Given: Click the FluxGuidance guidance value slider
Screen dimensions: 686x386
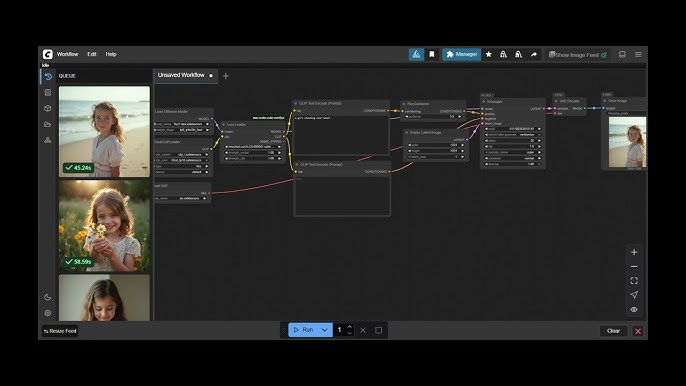Looking at the screenshot, I should point(433,117).
